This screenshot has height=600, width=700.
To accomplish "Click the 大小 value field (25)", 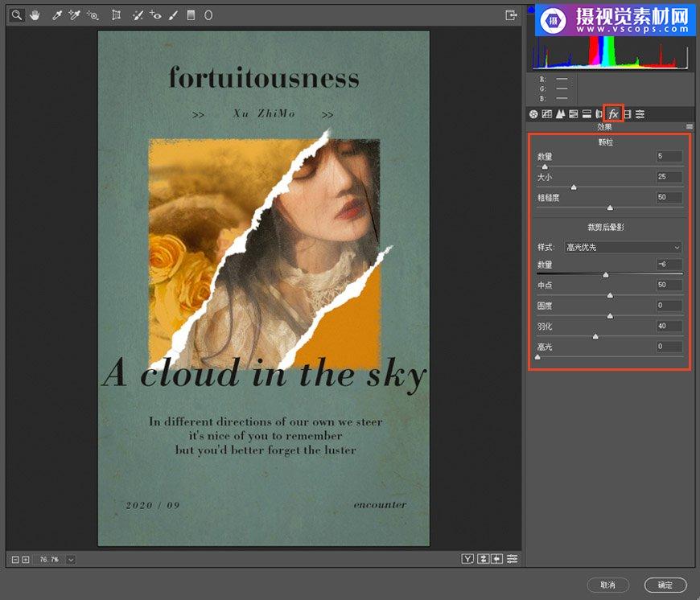I will click(x=669, y=177).
